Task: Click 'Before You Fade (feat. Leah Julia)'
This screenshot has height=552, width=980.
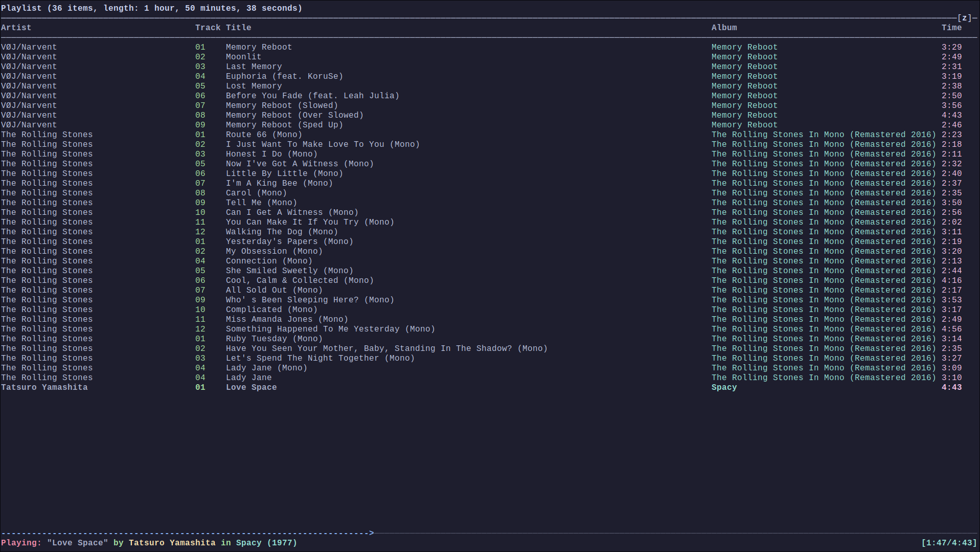Action: [312, 96]
